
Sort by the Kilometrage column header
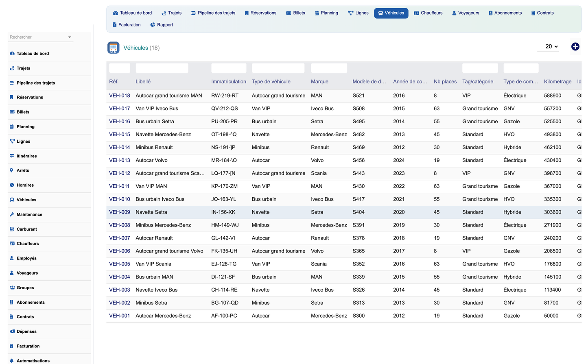557,81
